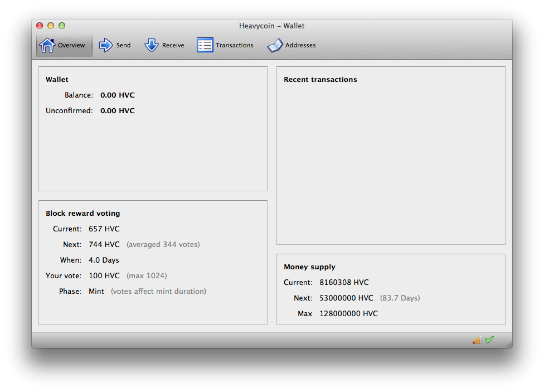
Task: Click next block reward 744 HVC
Action: pyautogui.click(x=104, y=244)
